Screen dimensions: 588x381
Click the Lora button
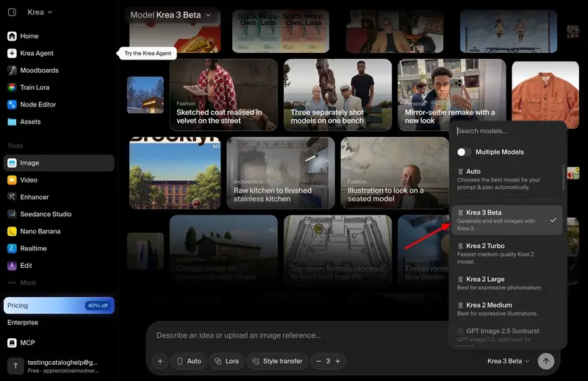[226, 361]
